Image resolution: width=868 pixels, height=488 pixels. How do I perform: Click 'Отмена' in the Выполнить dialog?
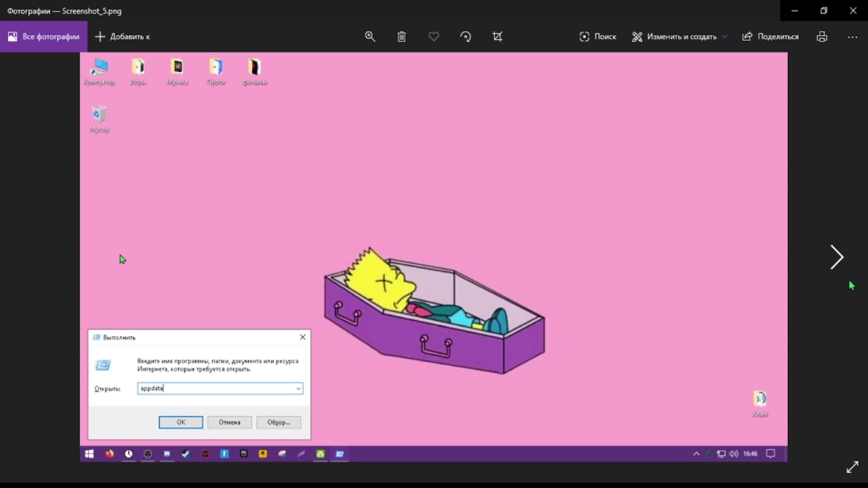click(229, 422)
